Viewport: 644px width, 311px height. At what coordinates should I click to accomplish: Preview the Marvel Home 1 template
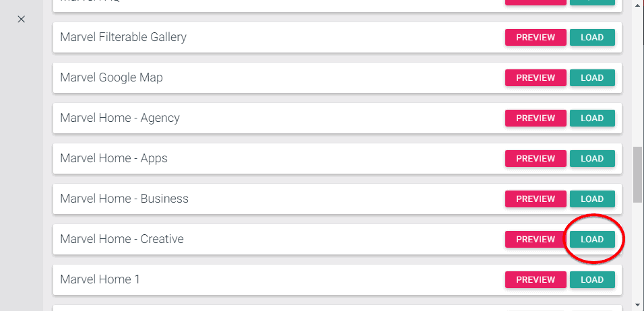point(536,280)
